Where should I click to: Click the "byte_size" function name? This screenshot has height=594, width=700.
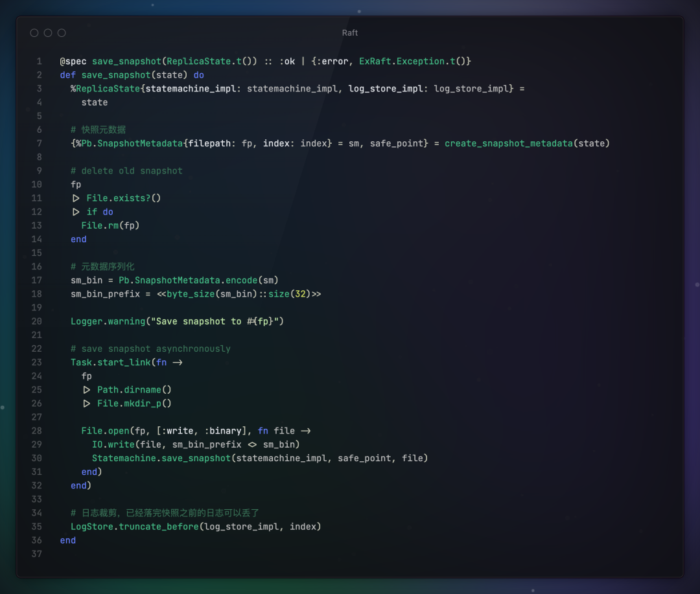point(191,294)
